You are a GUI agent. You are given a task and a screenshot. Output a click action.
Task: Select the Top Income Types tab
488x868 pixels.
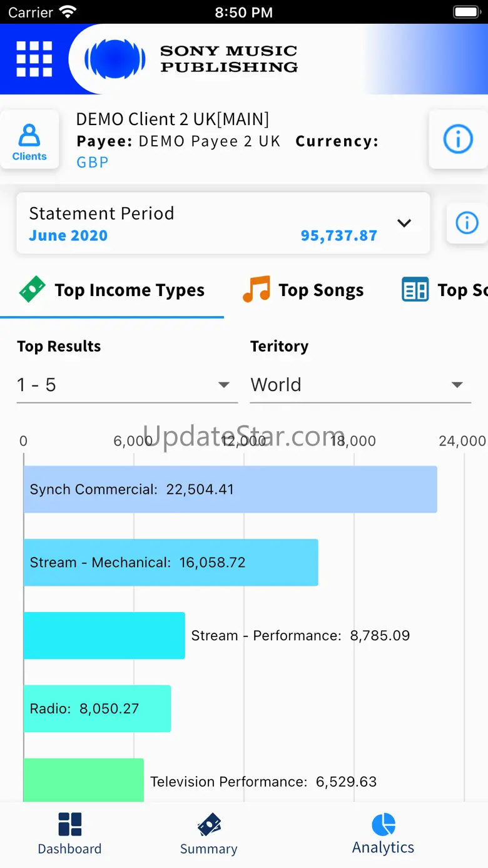tap(113, 290)
